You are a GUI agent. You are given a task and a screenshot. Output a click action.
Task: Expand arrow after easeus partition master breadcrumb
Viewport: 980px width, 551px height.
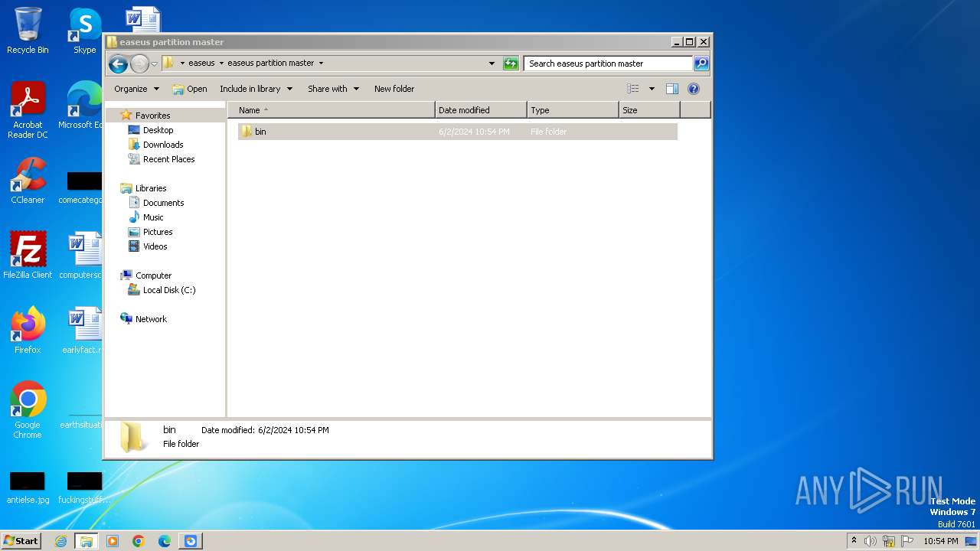click(x=321, y=63)
